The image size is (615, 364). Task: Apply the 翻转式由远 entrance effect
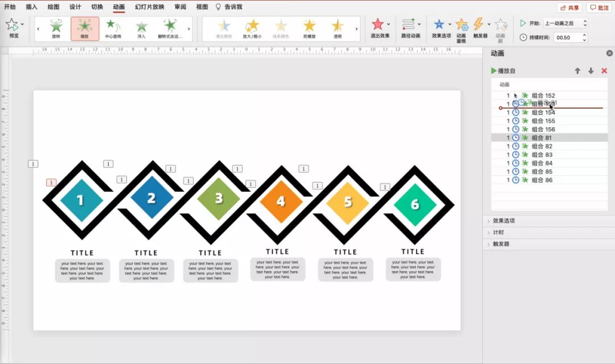coord(170,28)
